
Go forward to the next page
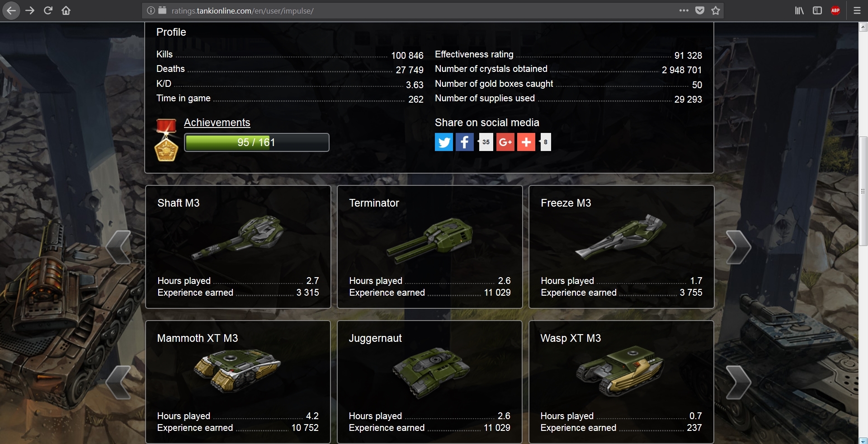point(30,10)
